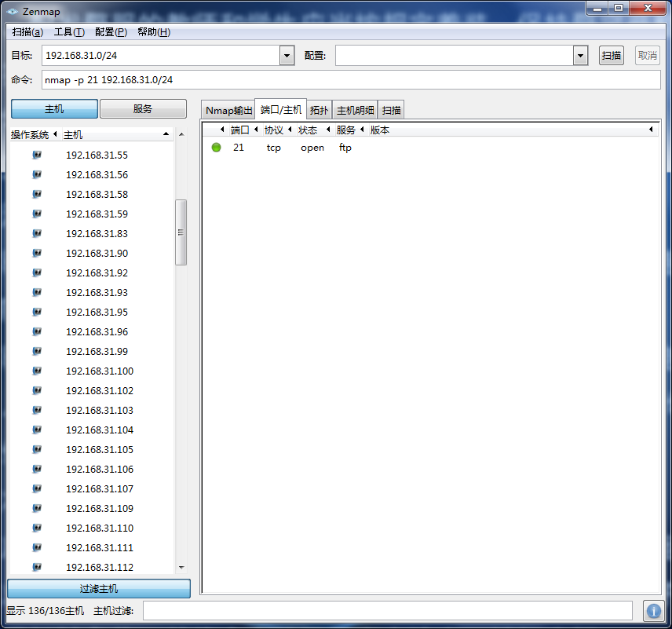Switch to the Nmap输出 tab
The image size is (672, 629).
tap(228, 110)
